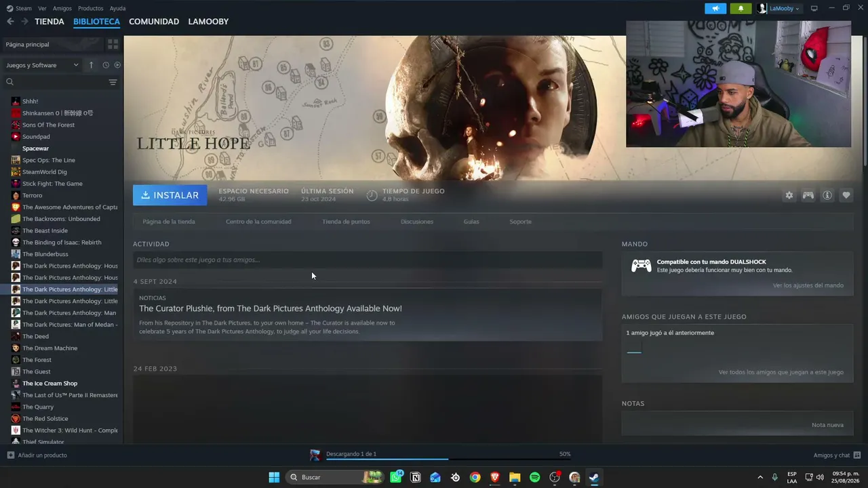Open Ver los ajustes del mando
868x488 pixels.
(808, 285)
